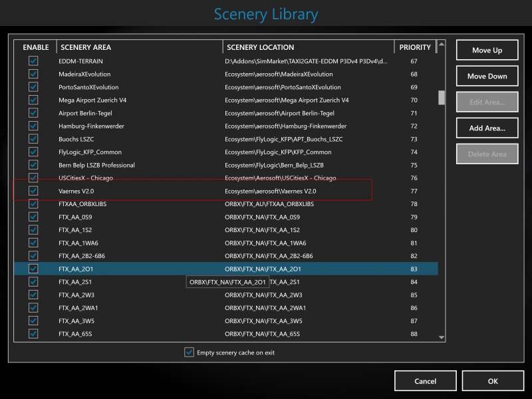Disable the FTX_AA_2O1 scenery checkbox
Viewport: 532px width, 399px height.
pyautogui.click(x=33, y=269)
